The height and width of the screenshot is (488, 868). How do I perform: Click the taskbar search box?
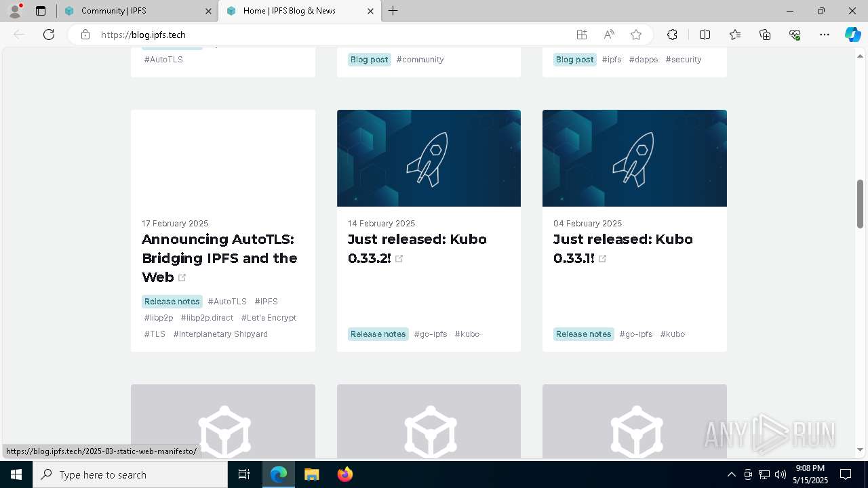click(130, 474)
